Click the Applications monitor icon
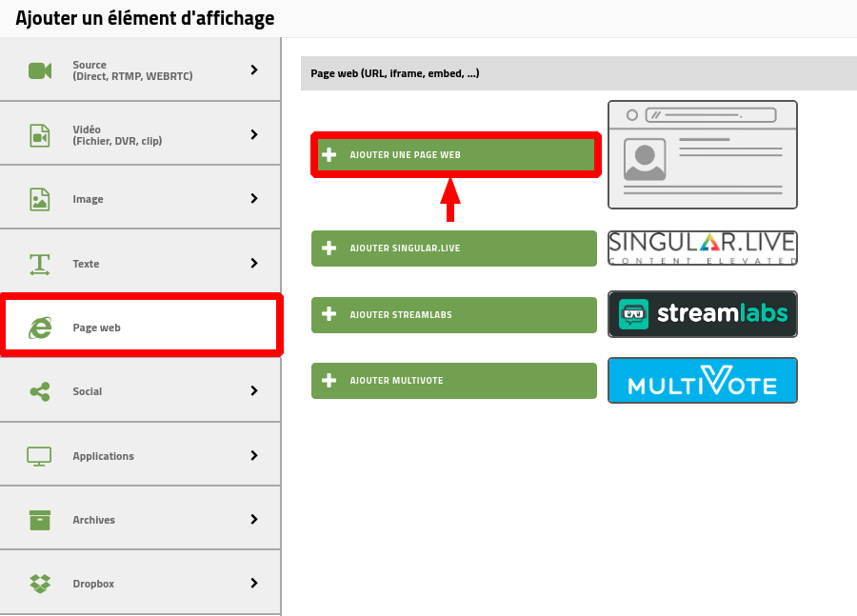Viewport: 857px width, 616px height. tap(39, 456)
